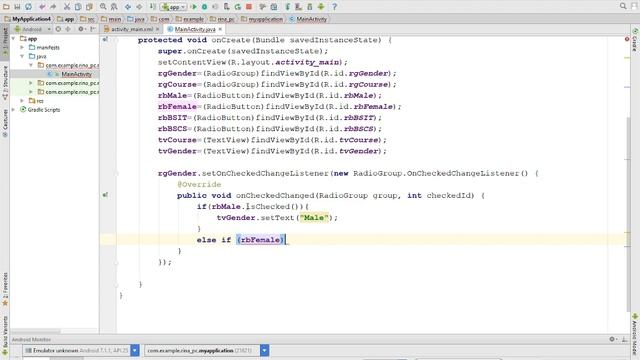Expand the res folder

(22, 100)
